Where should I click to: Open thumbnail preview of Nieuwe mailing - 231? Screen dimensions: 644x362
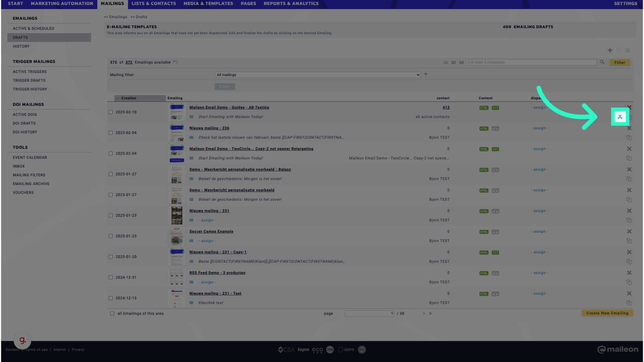[x=177, y=216]
